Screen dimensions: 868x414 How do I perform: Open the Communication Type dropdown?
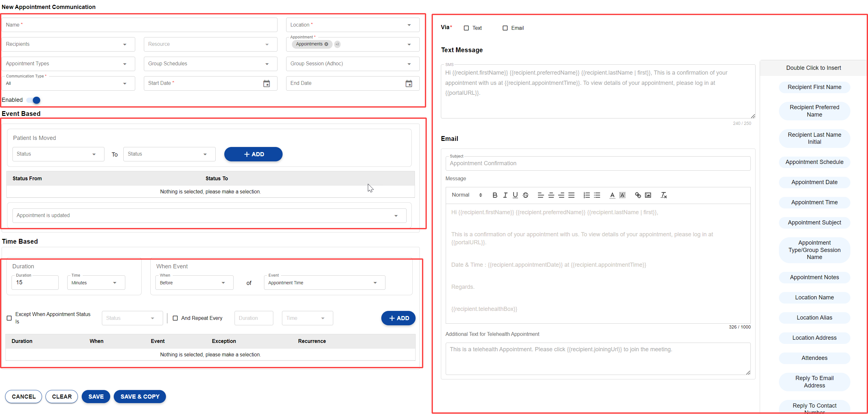[124, 84]
